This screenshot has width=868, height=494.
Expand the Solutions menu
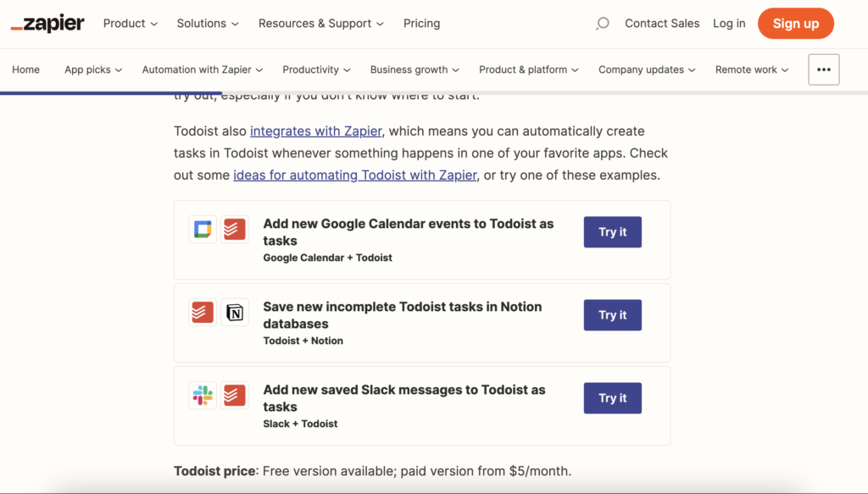pyautogui.click(x=208, y=23)
